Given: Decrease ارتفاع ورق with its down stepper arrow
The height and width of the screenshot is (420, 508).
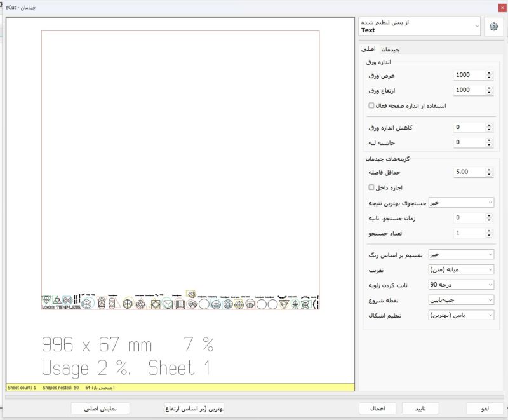Looking at the screenshot, I should [x=488, y=93].
